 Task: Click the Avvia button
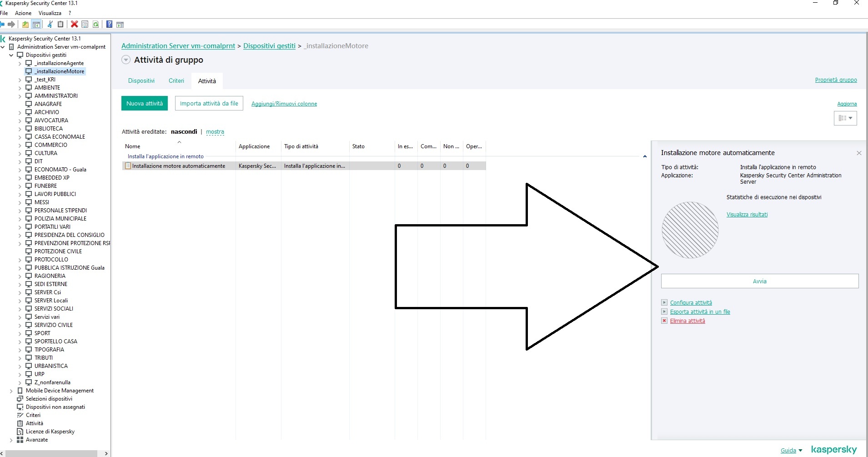760,281
